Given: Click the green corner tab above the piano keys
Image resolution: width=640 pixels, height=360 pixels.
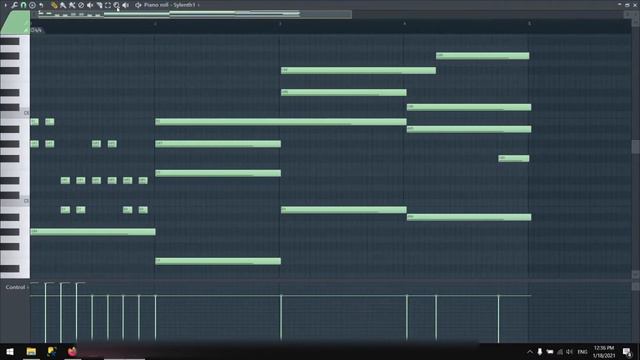Looking at the screenshot, I should [16, 22].
